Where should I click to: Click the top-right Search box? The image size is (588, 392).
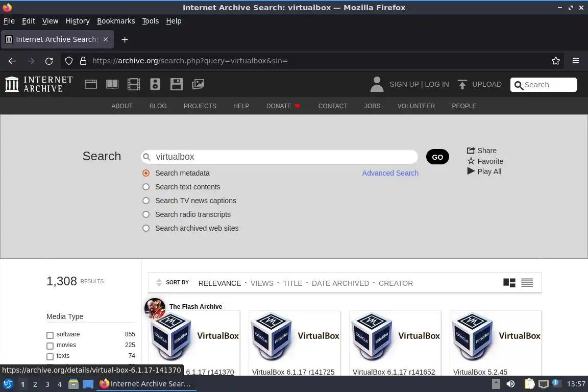(544, 85)
